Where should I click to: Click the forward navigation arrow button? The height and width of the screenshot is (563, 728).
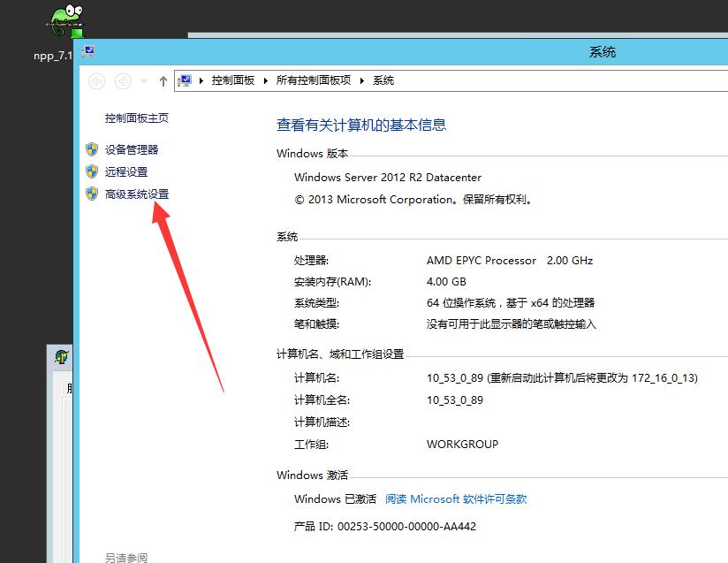click(124, 80)
